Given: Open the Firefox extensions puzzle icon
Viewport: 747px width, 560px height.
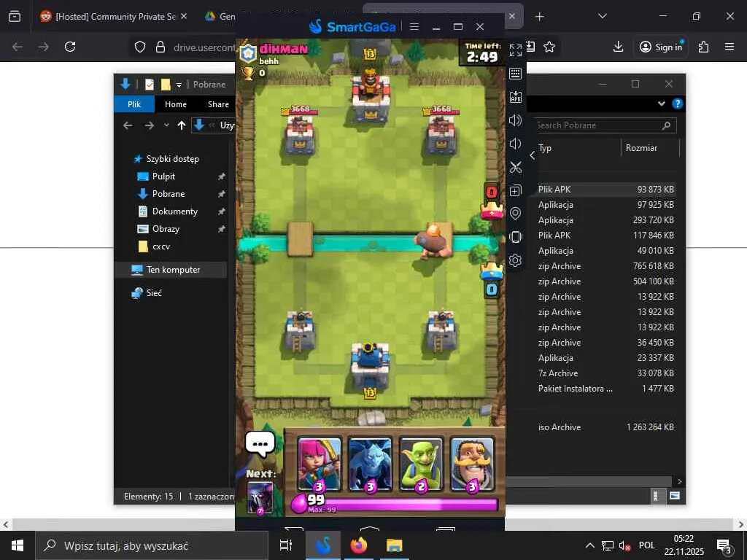Looking at the screenshot, I should (703, 47).
